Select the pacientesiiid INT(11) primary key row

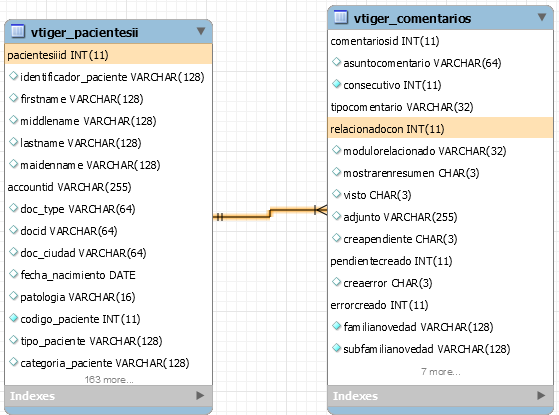[108, 55]
